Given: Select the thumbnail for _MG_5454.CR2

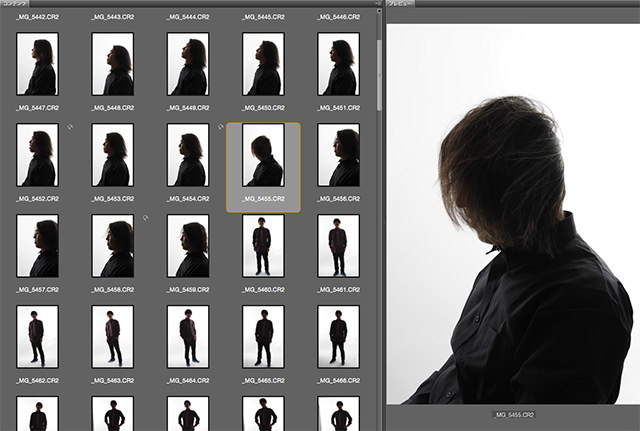Looking at the screenshot, I should 188,155.
